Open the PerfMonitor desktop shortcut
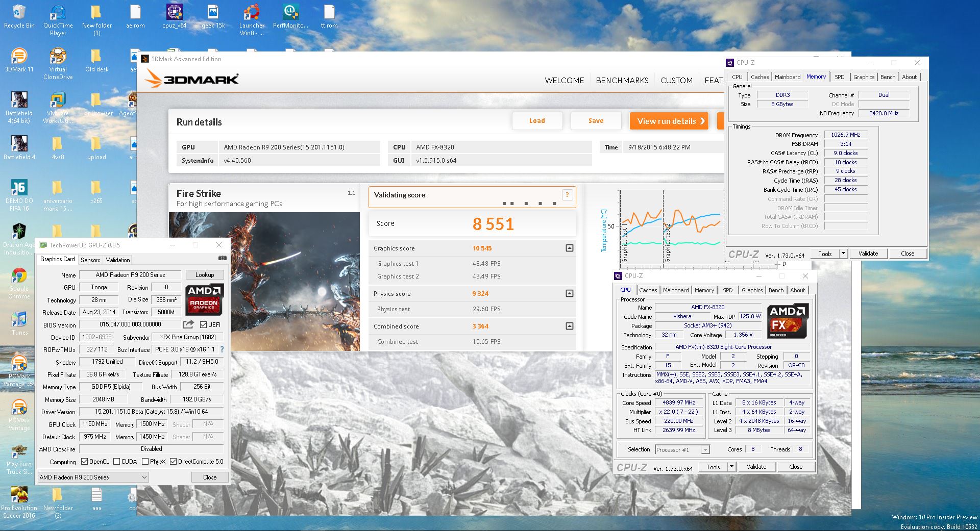The height and width of the screenshot is (531, 980). coord(290,16)
